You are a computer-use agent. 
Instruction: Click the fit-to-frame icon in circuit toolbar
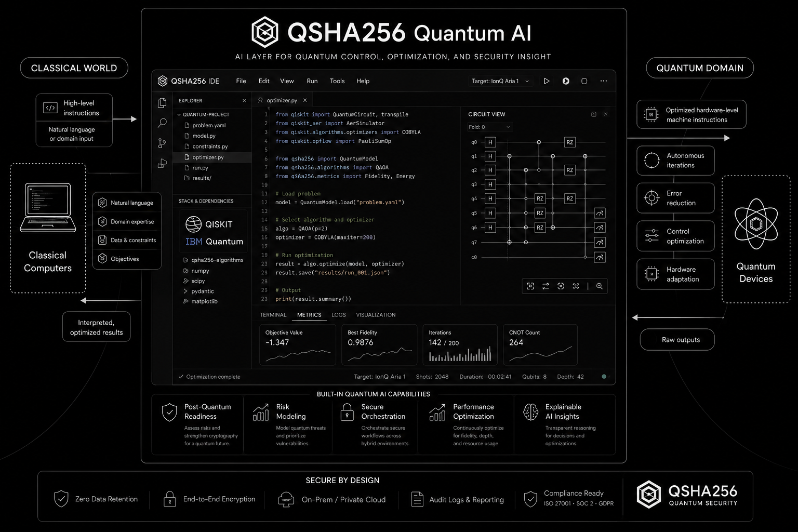coord(530,286)
